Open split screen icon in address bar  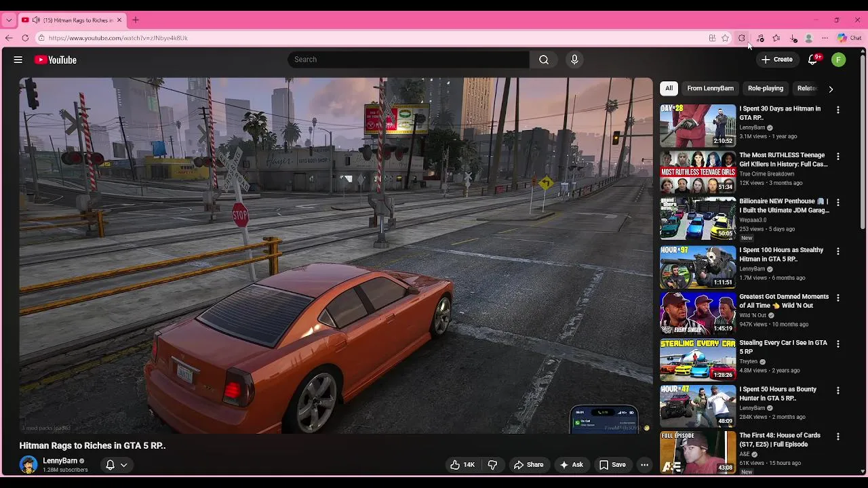712,38
